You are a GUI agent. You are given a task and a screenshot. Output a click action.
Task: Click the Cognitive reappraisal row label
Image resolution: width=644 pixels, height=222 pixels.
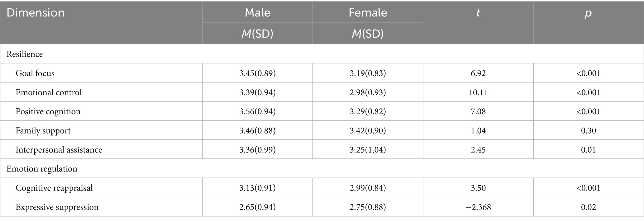pos(54,188)
